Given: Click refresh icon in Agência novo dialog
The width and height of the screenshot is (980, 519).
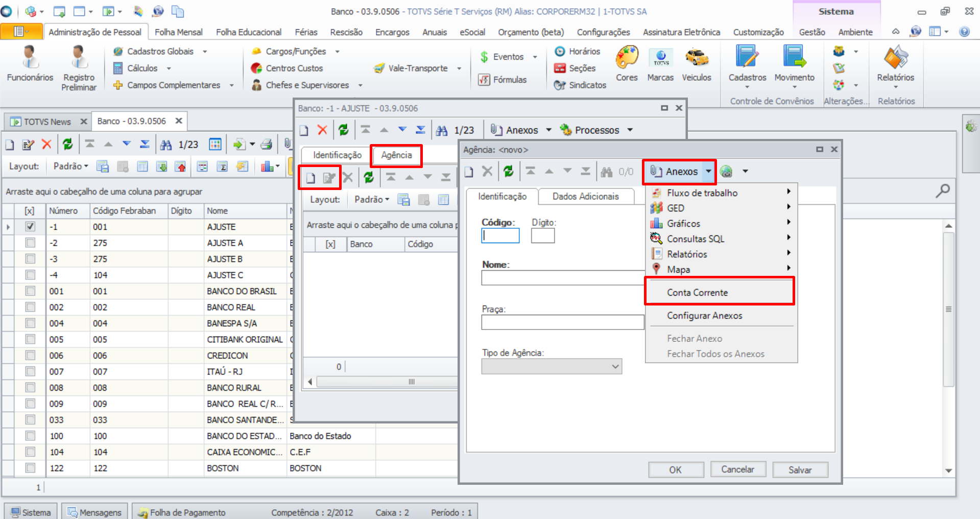Looking at the screenshot, I should [x=508, y=172].
